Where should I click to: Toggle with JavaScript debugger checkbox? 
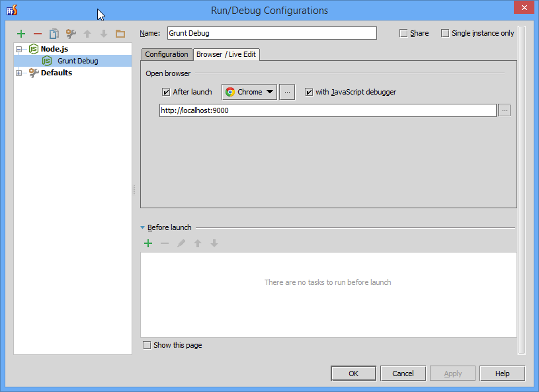(309, 92)
